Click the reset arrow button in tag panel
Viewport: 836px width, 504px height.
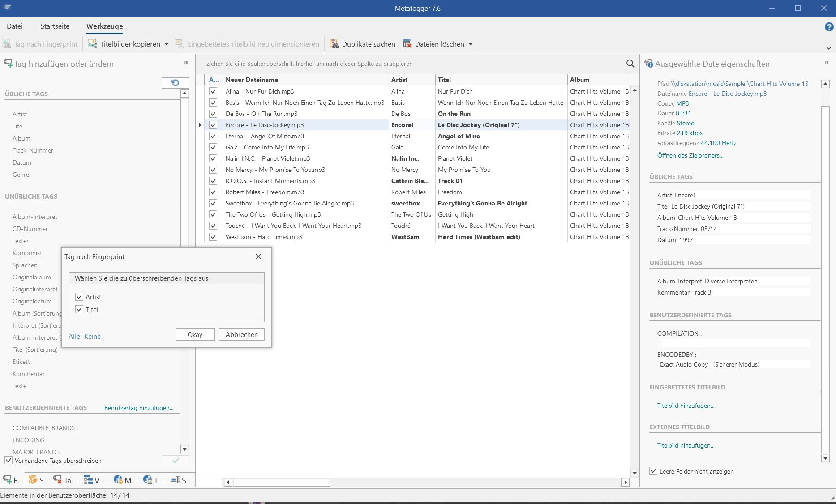click(175, 83)
